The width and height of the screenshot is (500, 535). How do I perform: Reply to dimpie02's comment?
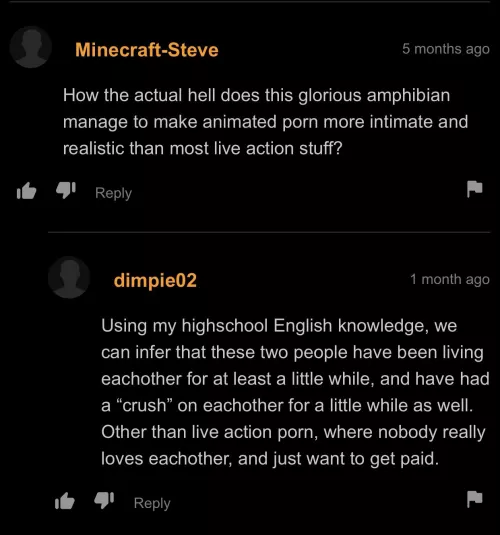(x=152, y=503)
